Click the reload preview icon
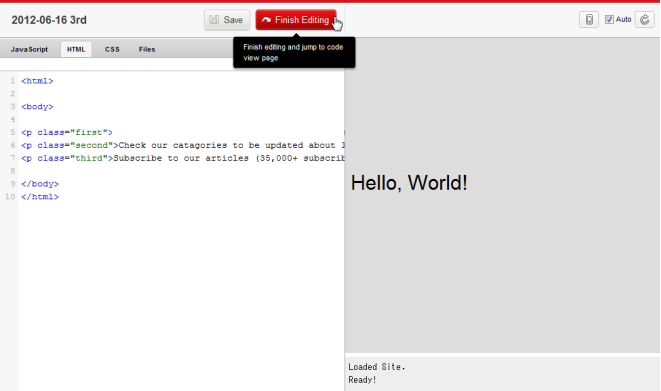The image size is (661, 391). [645, 19]
